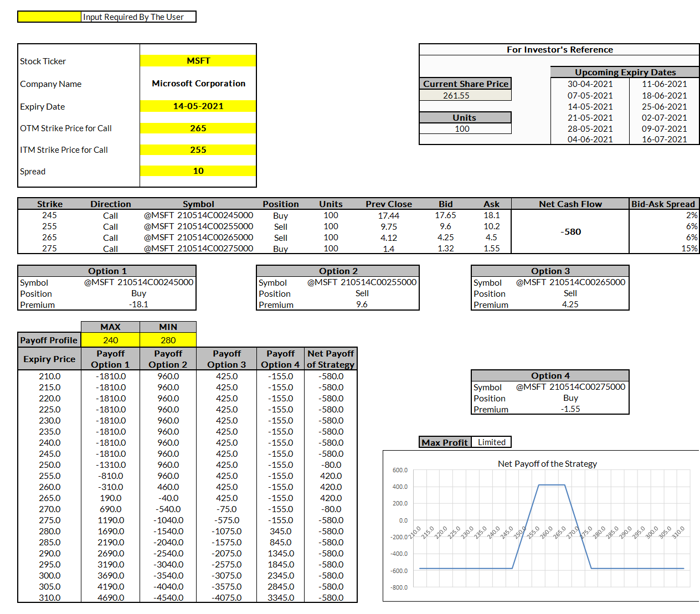Screen dimensions: 700x614
Task: Click the 'Current Share Price' label
Action: 466,84
